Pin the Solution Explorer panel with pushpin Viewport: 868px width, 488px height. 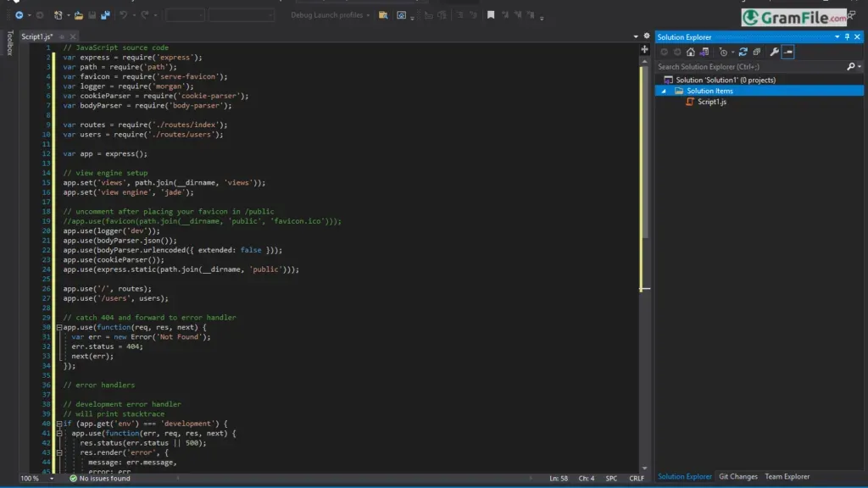click(x=847, y=37)
